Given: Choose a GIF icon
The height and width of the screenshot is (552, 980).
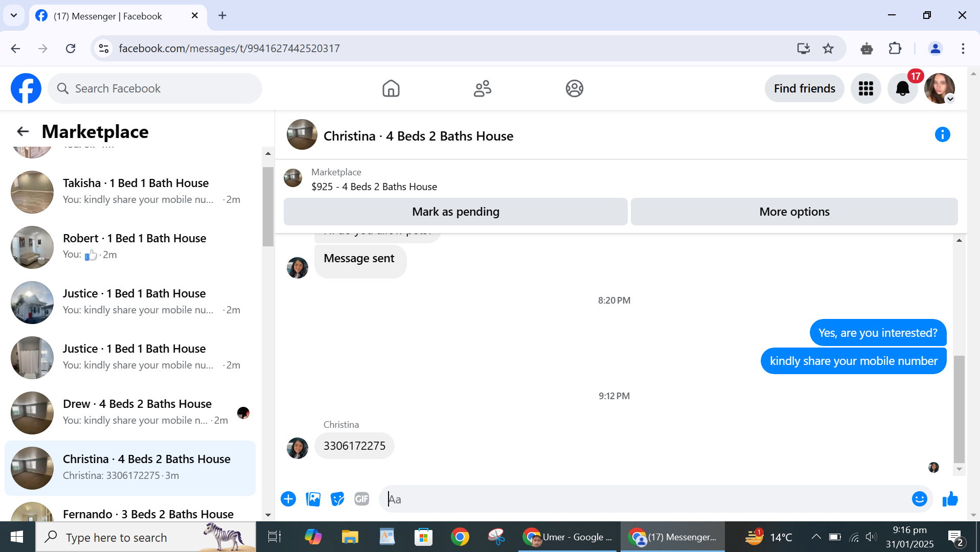Looking at the screenshot, I should (362, 499).
